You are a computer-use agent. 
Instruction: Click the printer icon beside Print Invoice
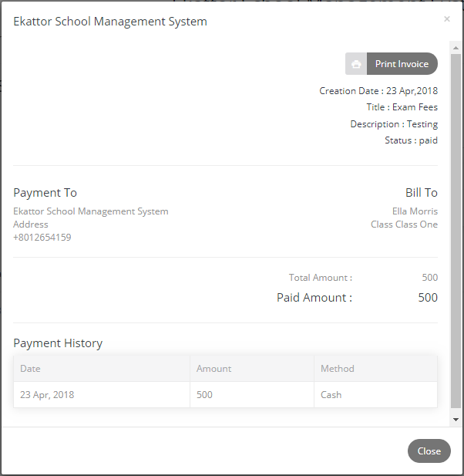coord(356,64)
